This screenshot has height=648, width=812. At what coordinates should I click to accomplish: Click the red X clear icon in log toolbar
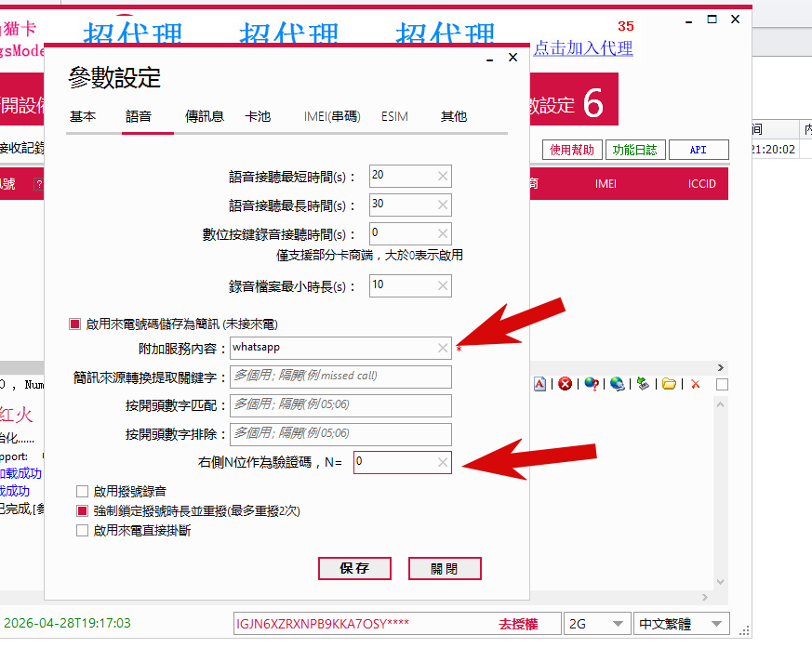pos(696,384)
